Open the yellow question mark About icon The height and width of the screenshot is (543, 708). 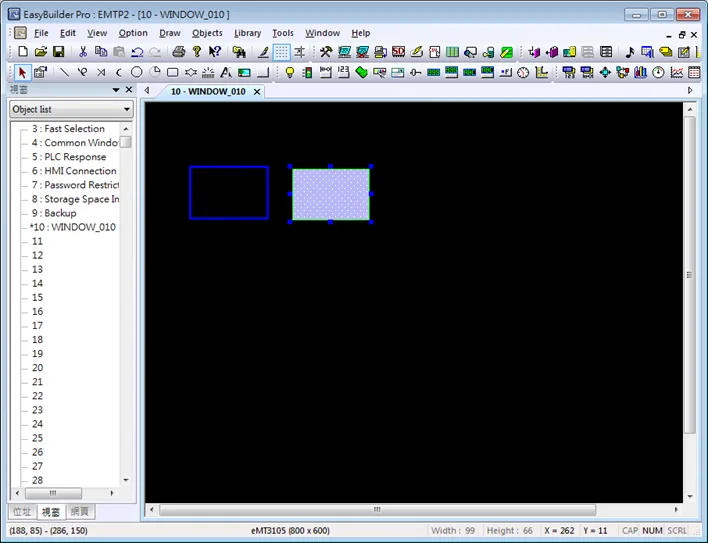pos(196,52)
